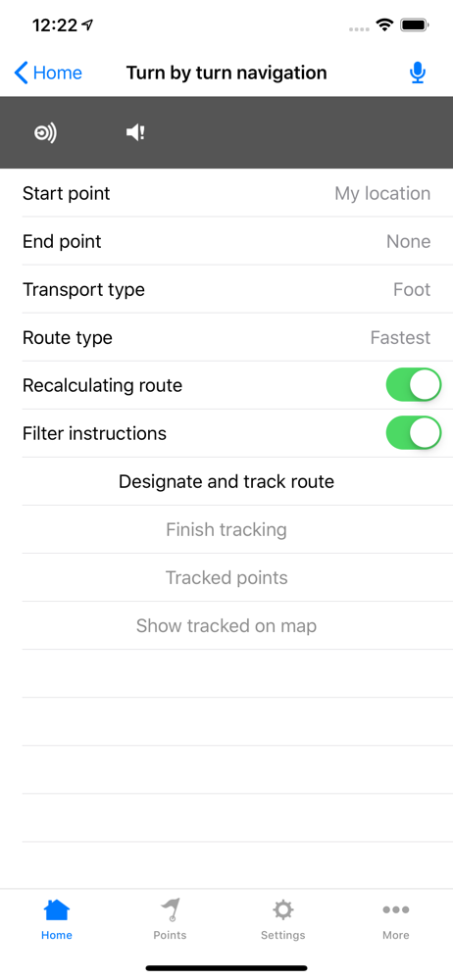Change Transport type from Foot
453x980 pixels.
pyautogui.click(x=226, y=289)
